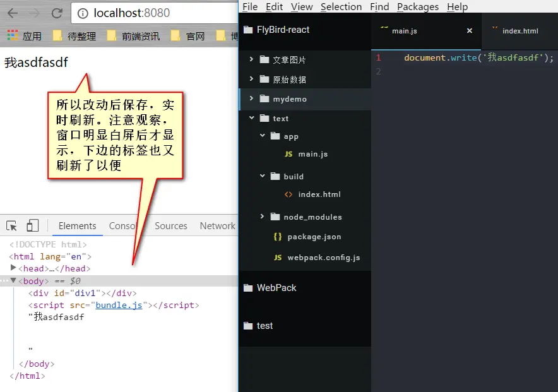
Task: Open index.html file in tree
Action: pos(319,194)
